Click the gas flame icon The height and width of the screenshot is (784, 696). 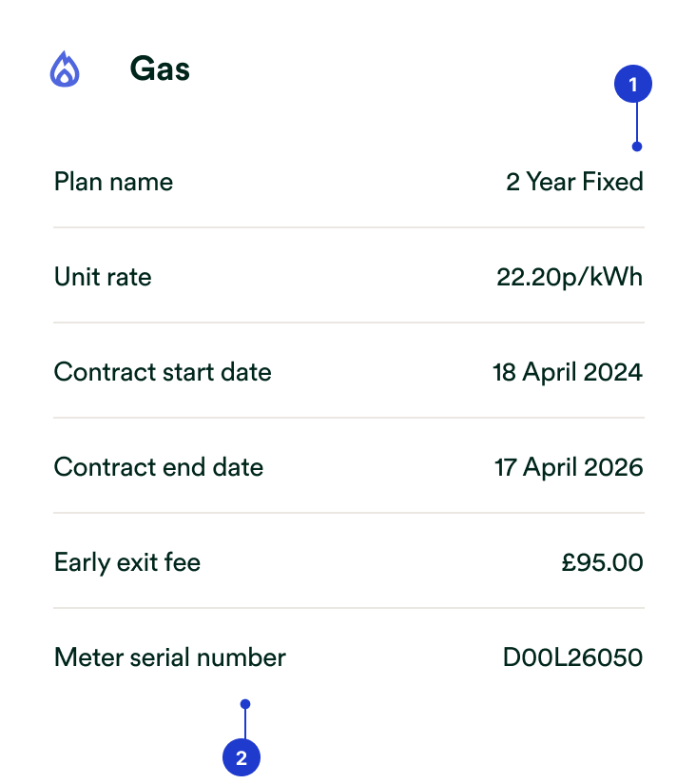point(65,69)
